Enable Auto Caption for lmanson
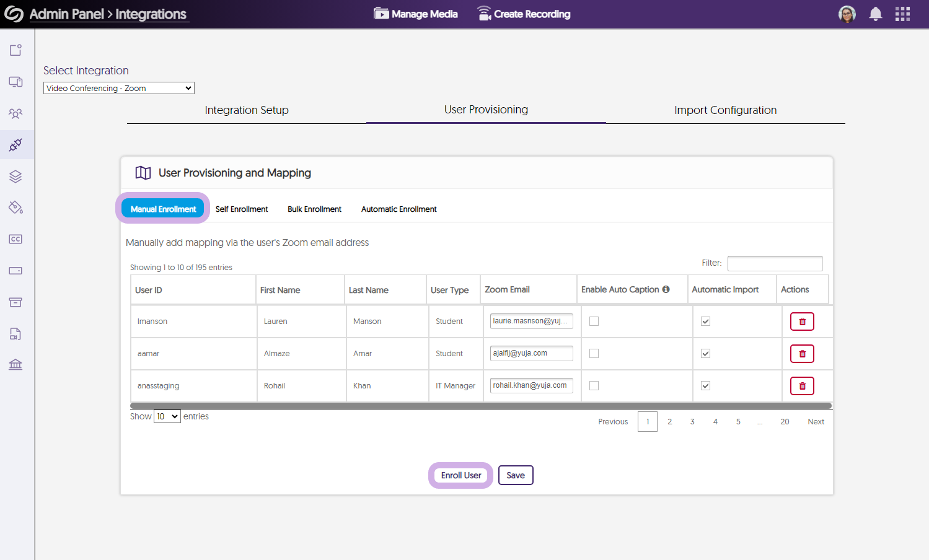This screenshot has height=560, width=929. pos(594,321)
